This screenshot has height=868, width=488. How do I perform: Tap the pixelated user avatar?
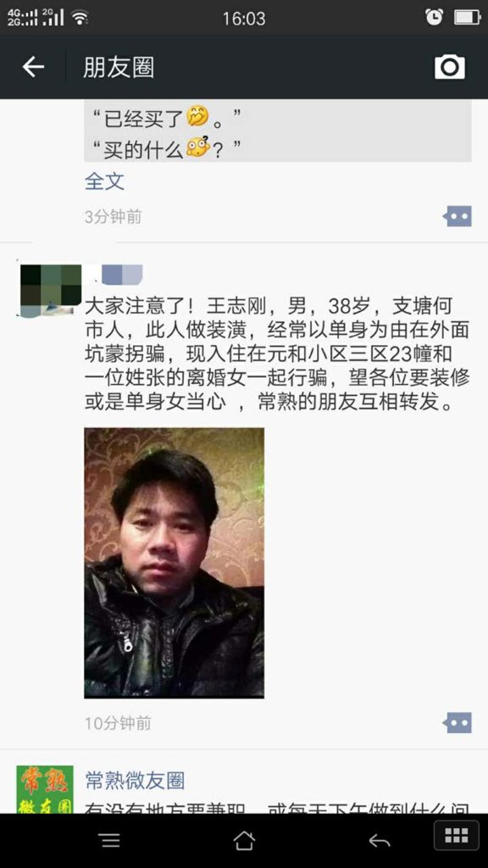[x=49, y=292]
